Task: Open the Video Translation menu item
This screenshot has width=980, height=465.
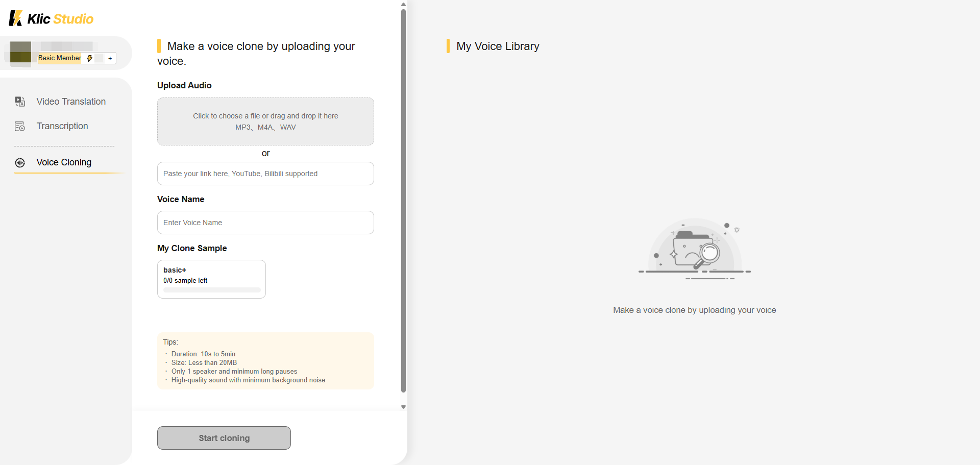Action: pos(71,102)
